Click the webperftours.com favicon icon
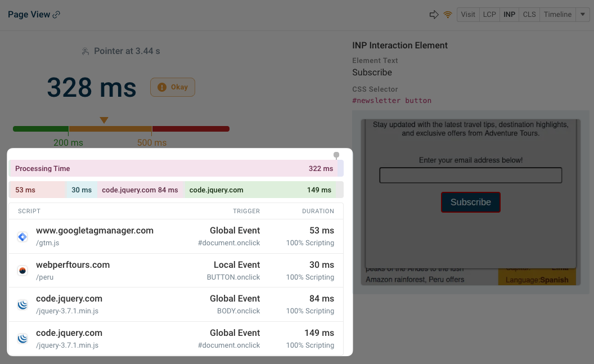The width and height of the screenshot is (594, 364). pyautogui.click(x=22, y=271)
